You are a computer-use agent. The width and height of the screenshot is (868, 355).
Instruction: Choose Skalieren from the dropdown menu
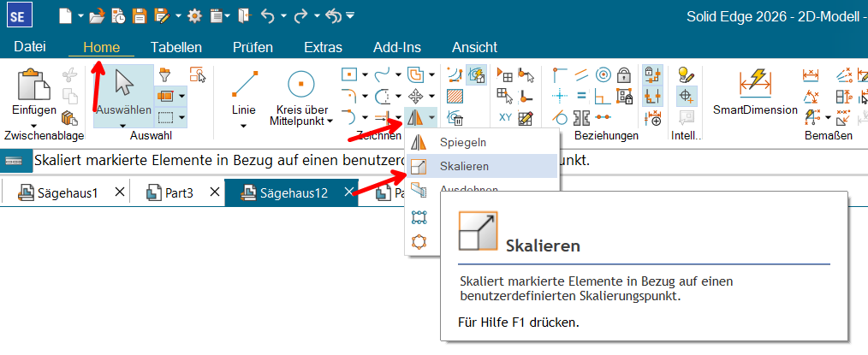(x=482, y=166)
